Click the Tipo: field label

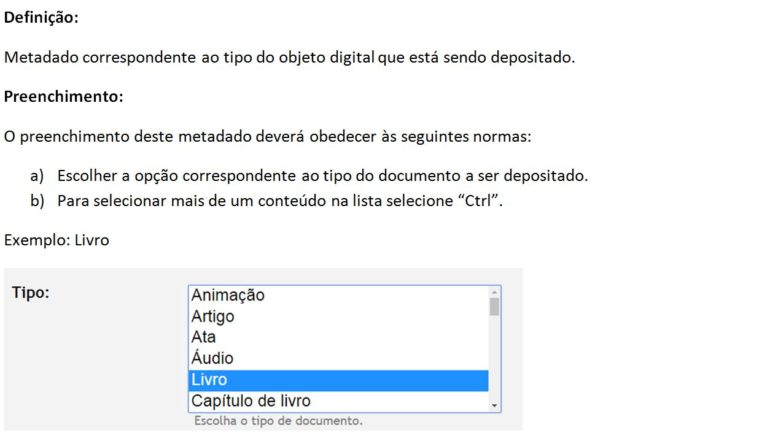(31, 293)
